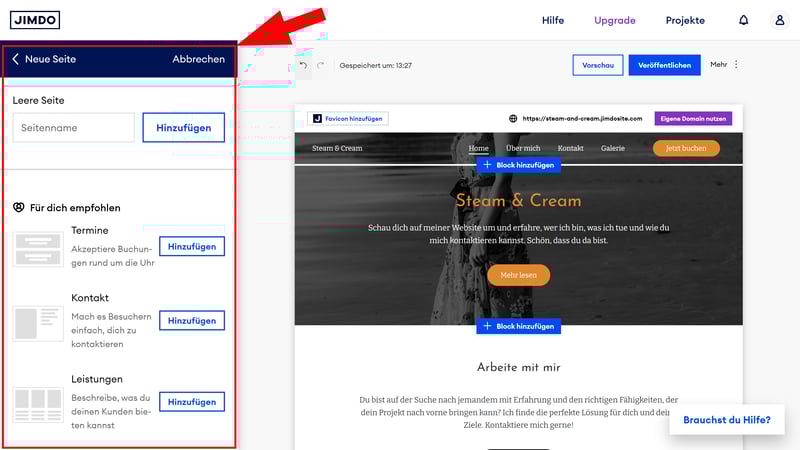The image size is (800, 450).
Task: Select Kontakt in site navigation
Action: 570,148
